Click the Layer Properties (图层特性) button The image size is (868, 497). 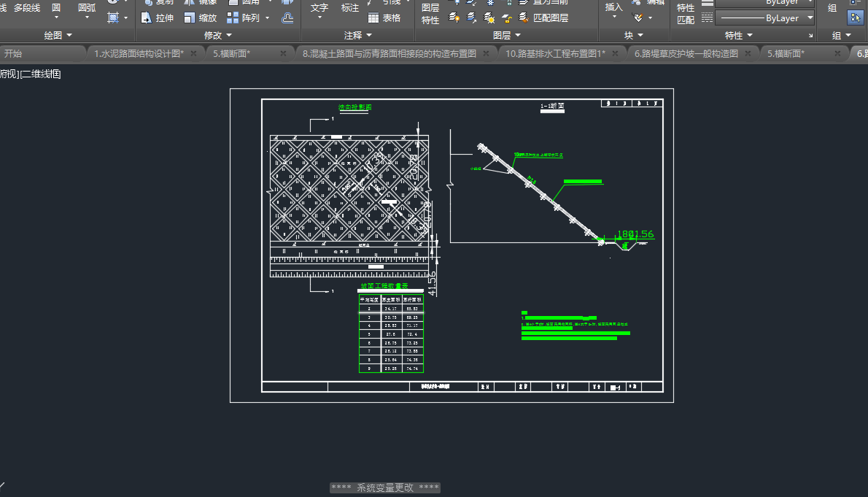tap(430, 13)
